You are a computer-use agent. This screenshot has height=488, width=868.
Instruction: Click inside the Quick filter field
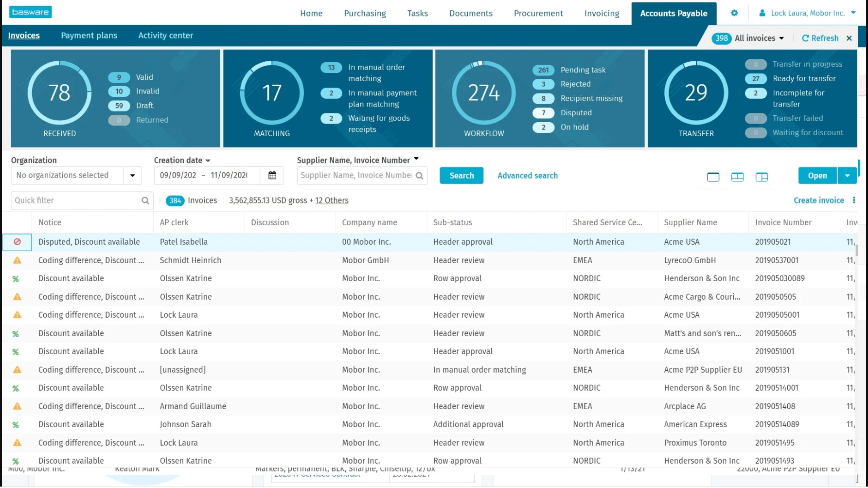point(73,200)
